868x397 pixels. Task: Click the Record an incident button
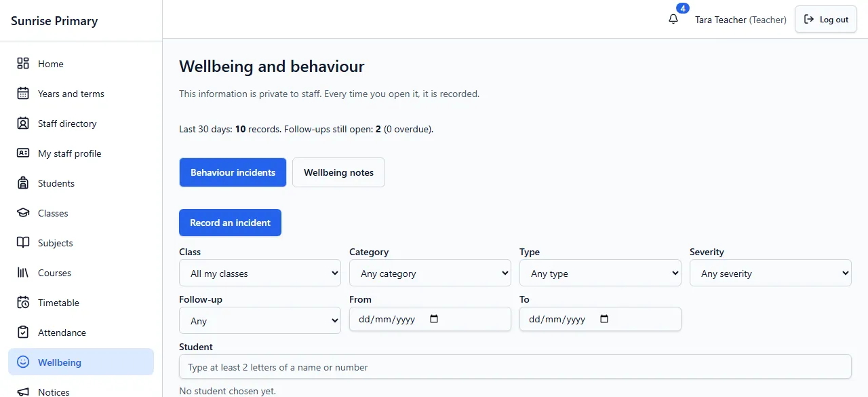pos(230,223)
